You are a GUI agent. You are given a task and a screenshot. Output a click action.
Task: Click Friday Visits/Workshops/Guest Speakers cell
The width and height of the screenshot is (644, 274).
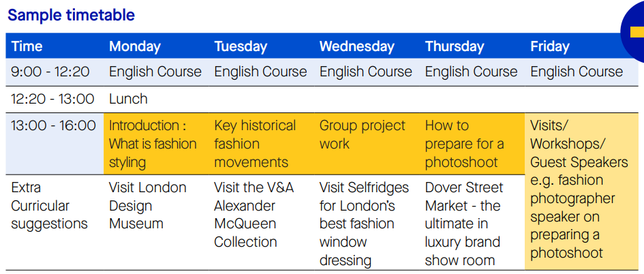[x=581, y=192]
